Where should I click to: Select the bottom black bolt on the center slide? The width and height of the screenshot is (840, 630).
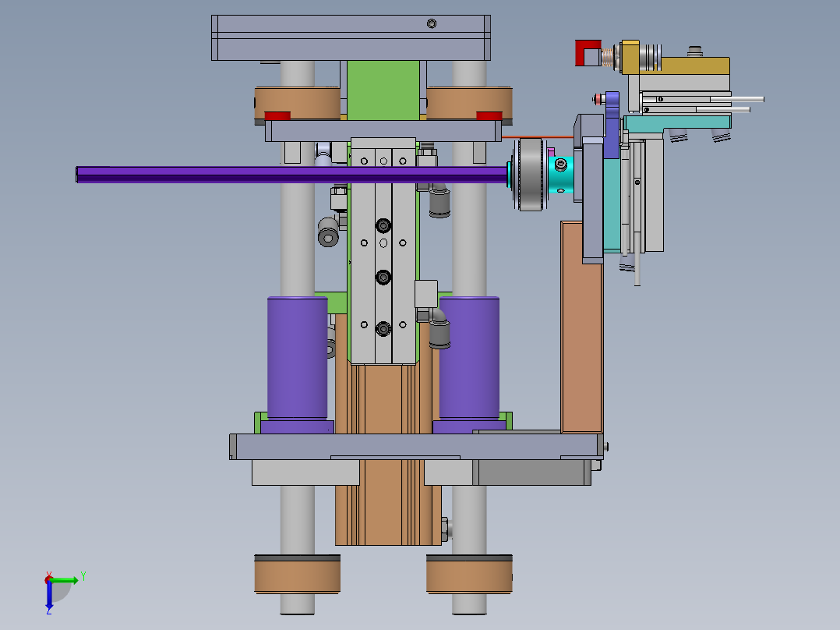pyautogui.click(x=383, y=329)
